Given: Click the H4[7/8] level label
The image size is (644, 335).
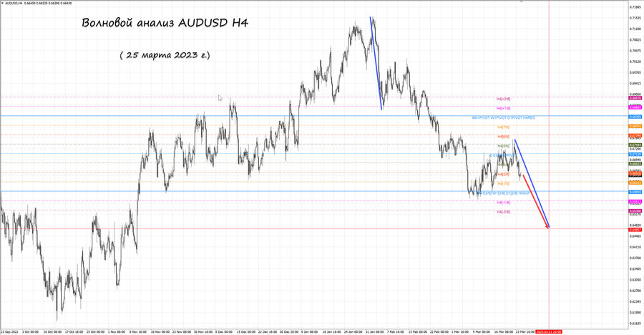Looking at the screenshot, I should click(503, 127).
